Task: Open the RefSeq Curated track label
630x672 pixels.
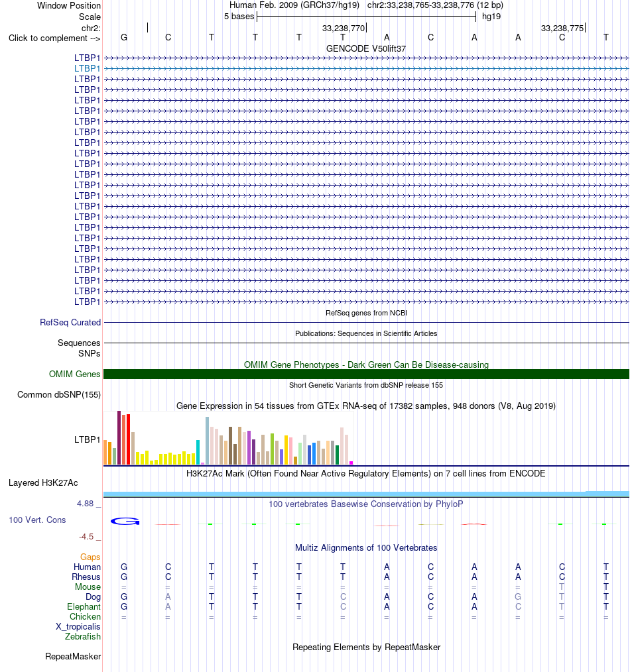Action: [70, 322]
